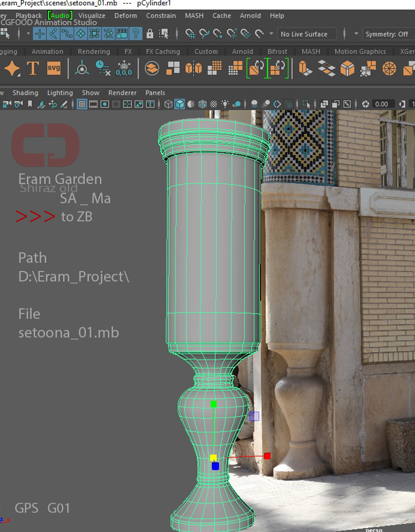Click Highlight Selection mode icon
This screenshot has width=415, height=532.
164,34
